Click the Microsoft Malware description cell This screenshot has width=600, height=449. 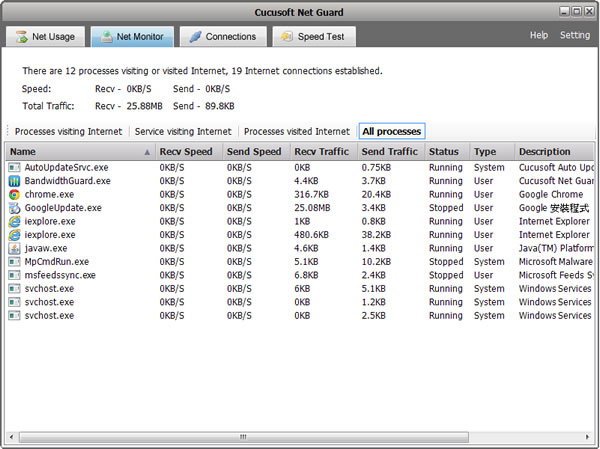[x=556, y=262]
